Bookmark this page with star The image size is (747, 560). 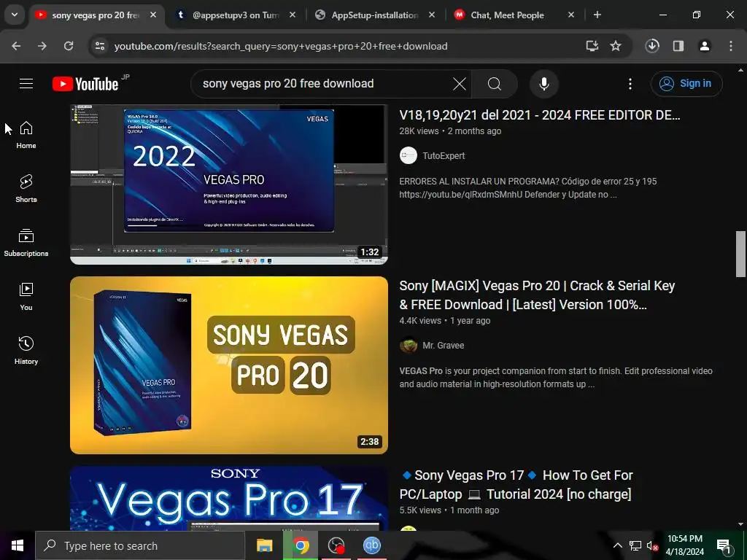tap(616, 46)
